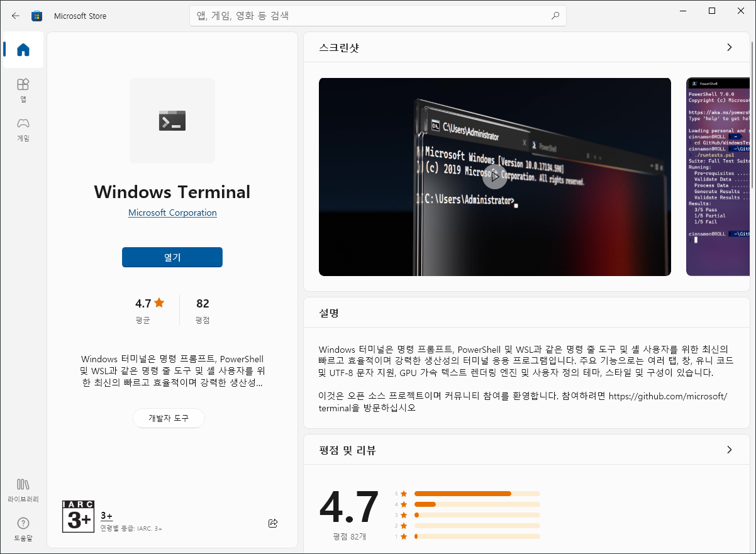Click the large 4.7 rating number
The image size is (756, 554).
pyautogui.click(x=349, y=508)
